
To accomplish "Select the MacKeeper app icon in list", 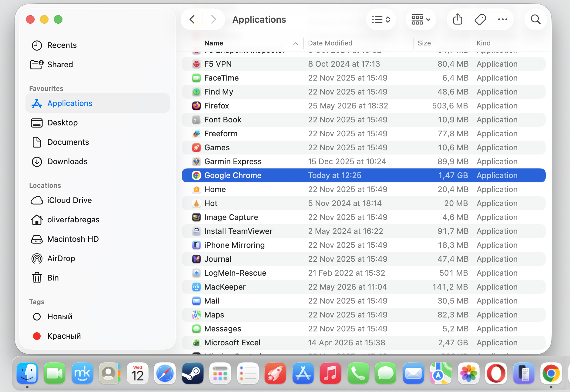I will [x=196, y=287].
